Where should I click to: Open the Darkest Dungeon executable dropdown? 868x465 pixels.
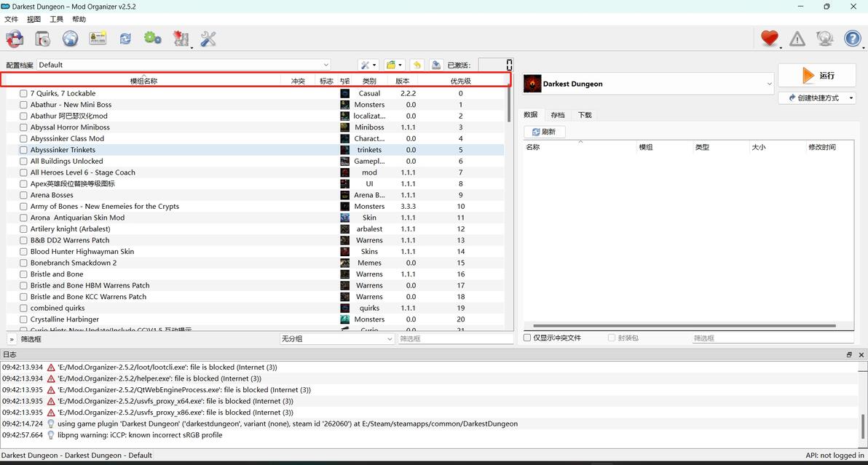(647, 84)
